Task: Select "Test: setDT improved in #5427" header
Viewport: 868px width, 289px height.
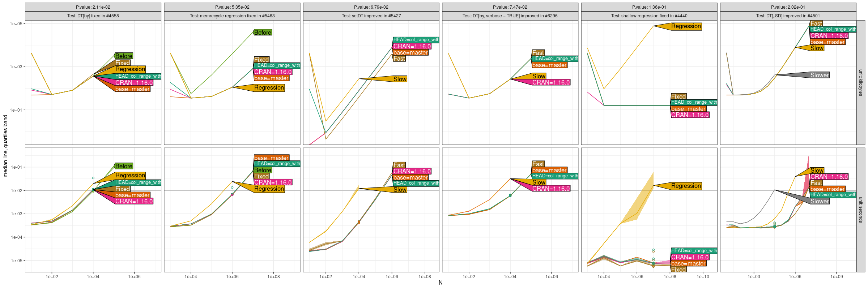Action: pos(371,16)
